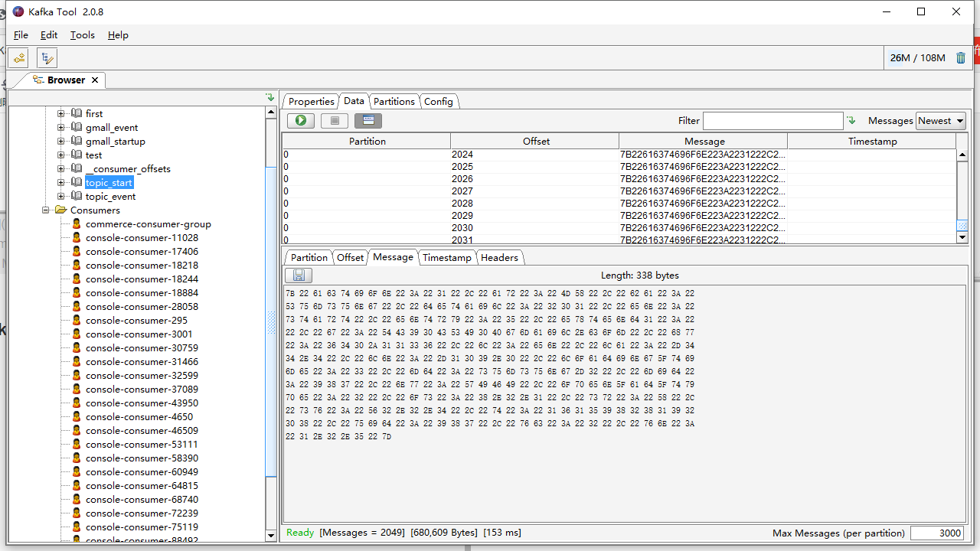Click the console-consumer-295 person icon
Screen dimensions: 980x551
[x=76, y=320]
